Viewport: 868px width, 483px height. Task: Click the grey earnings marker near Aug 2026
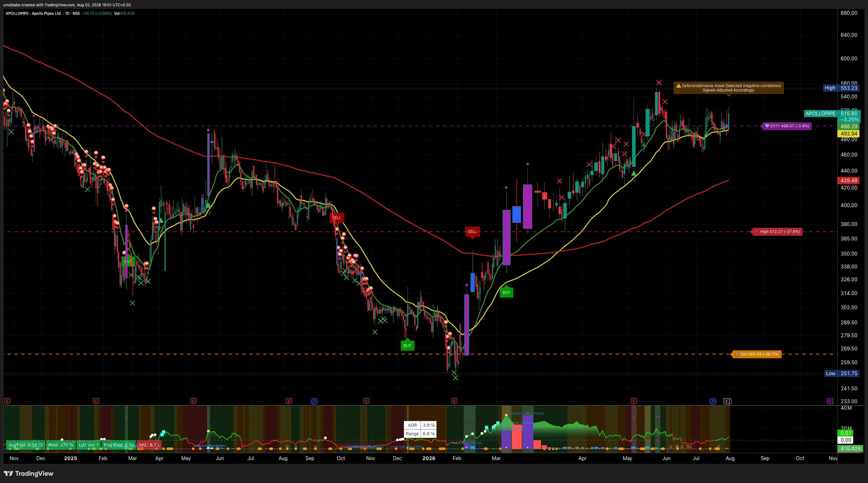point(727,401)
